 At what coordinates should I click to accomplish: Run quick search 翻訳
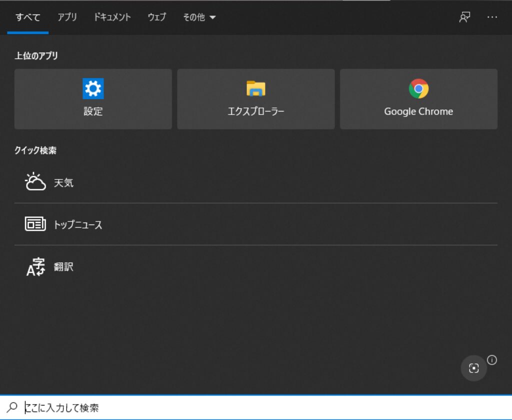coord(255,266)
